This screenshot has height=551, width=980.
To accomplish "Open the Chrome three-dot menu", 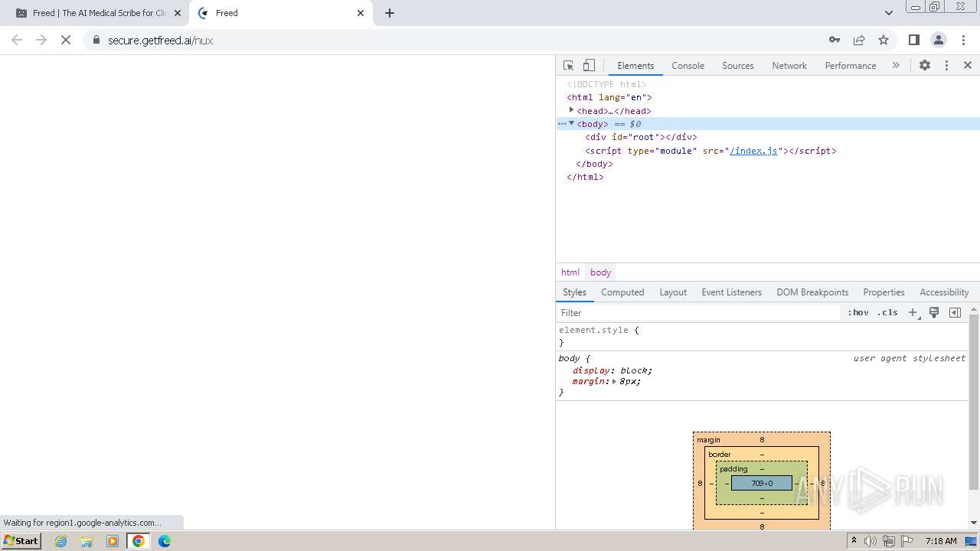I will pyautogui.click(x=964, y=40).
